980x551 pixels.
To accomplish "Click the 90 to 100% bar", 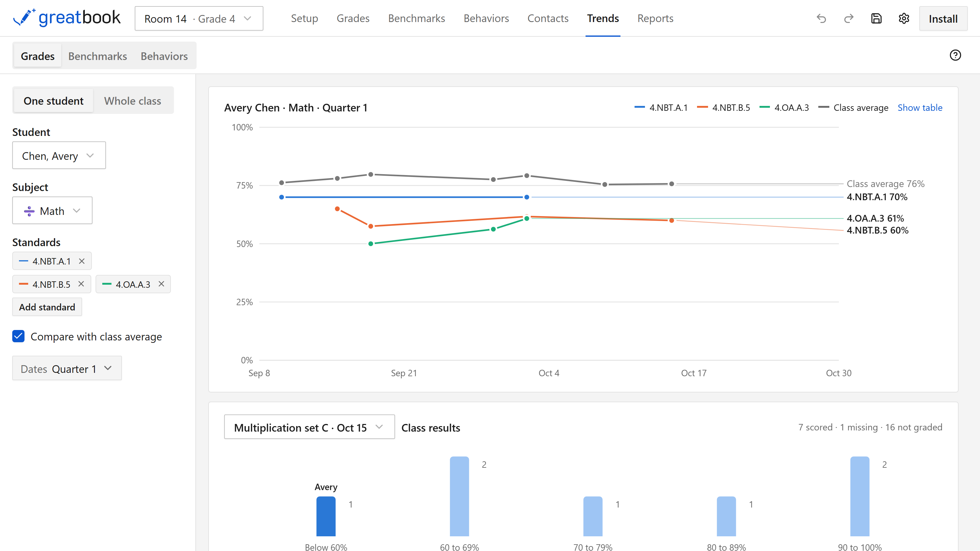I will (859, 496).
